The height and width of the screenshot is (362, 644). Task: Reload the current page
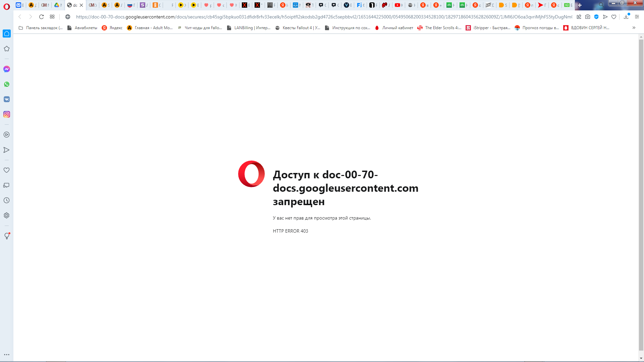pos(41,17)
